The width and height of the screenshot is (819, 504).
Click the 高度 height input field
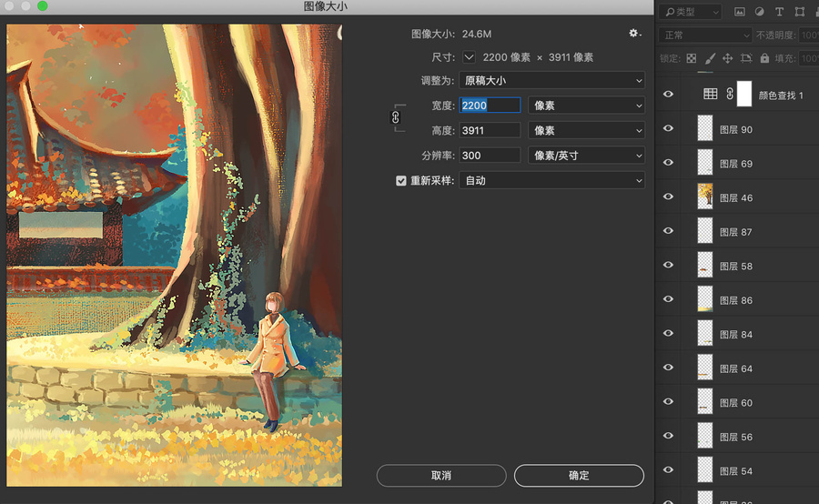490,131
